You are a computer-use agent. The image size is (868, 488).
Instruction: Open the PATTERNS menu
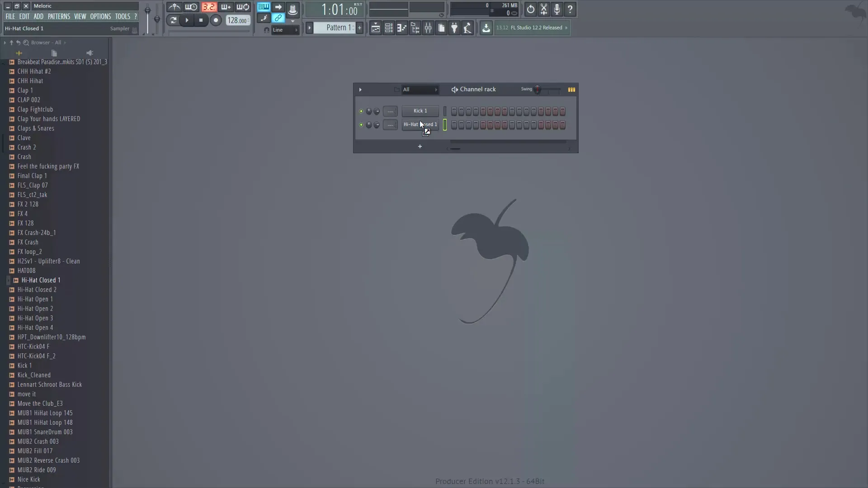coord(59,16)
